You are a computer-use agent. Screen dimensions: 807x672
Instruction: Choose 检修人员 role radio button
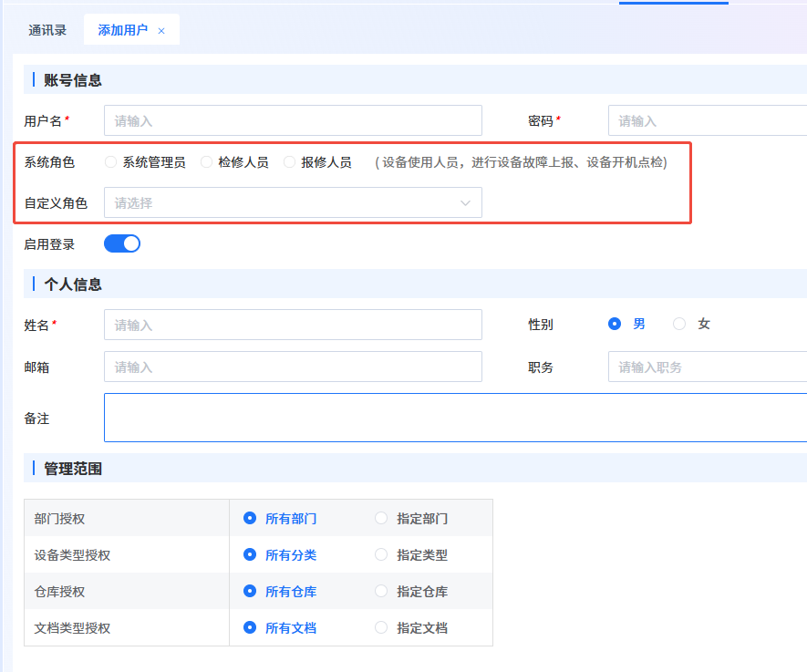207,162
